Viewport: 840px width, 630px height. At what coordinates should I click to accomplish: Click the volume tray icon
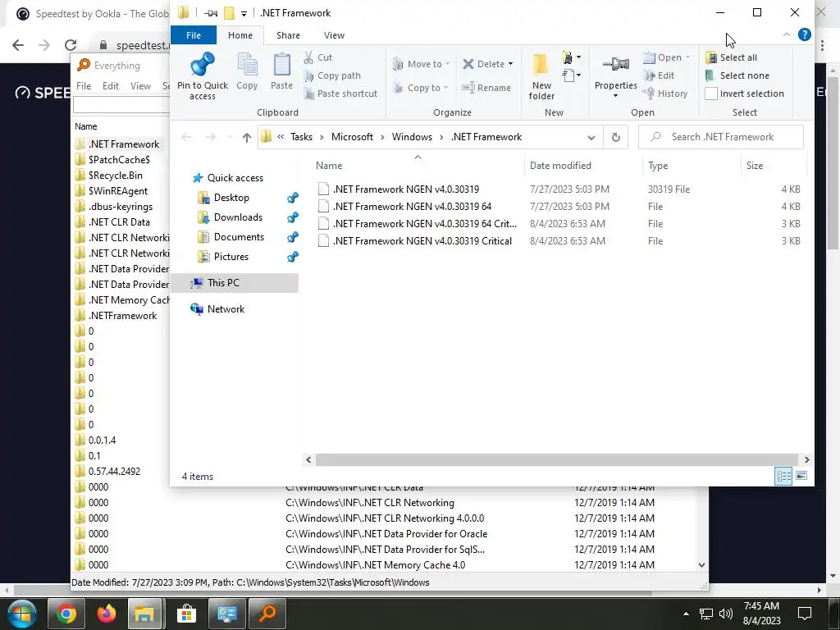click(x=726, y=614)
